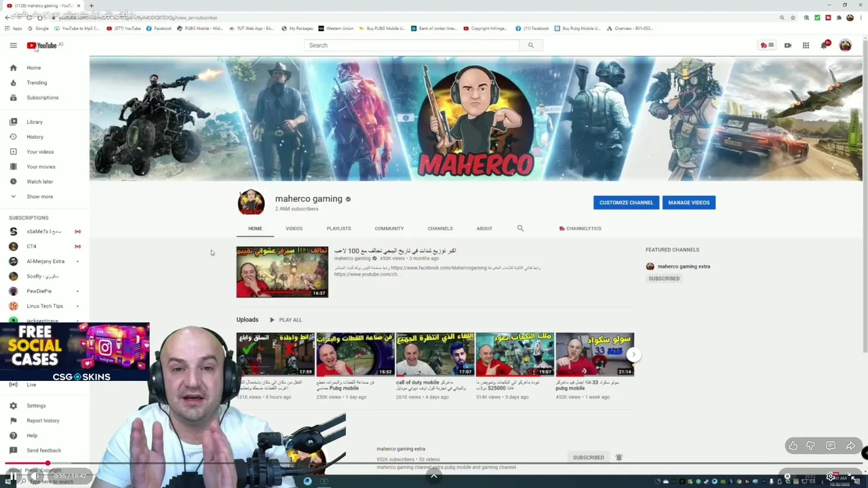Click the maherco gaming channel avatar
The width and height of the screenshot is (868, 488).
pos(251,203)
